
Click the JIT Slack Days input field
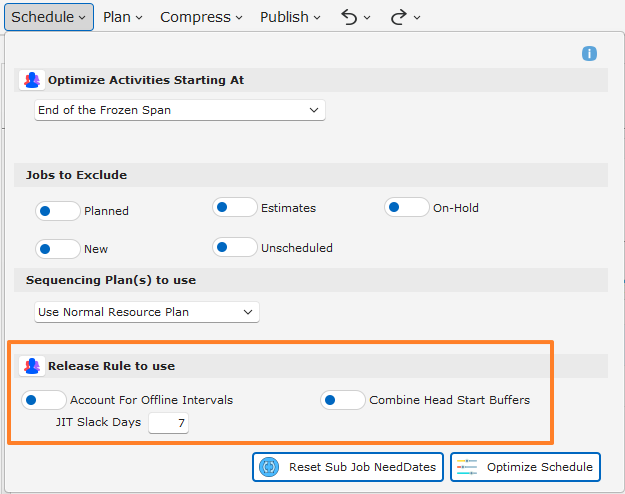coord(168,423)
